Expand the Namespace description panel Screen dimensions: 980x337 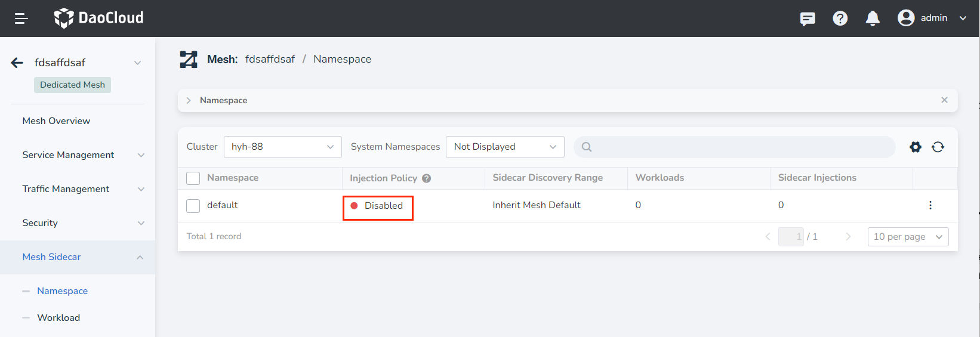(x=189, y=100)
